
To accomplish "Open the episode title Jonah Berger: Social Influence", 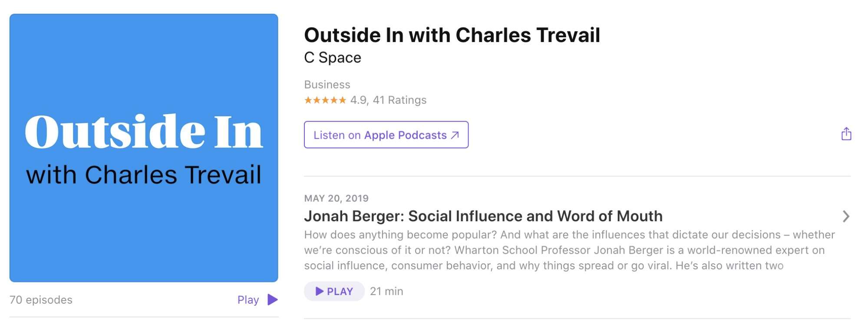I will (x=483, y=216).
